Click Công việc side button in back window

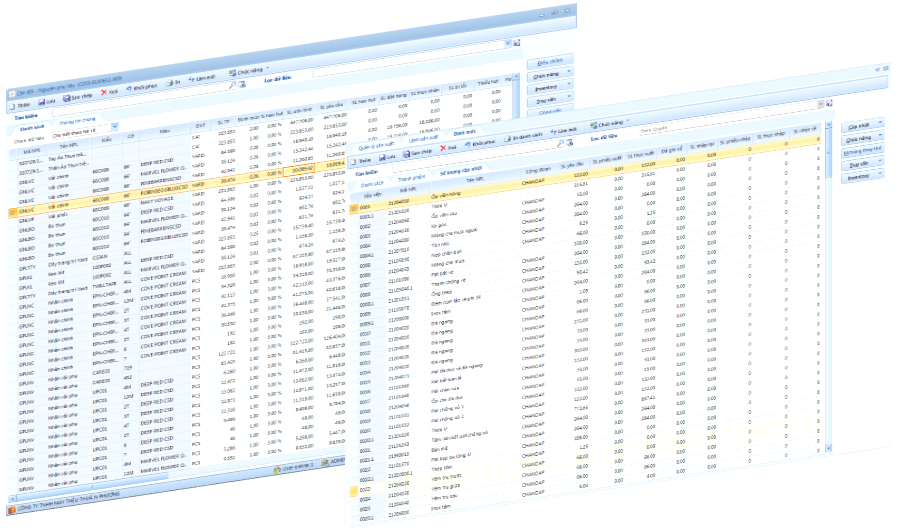click(x=550, y=111)
